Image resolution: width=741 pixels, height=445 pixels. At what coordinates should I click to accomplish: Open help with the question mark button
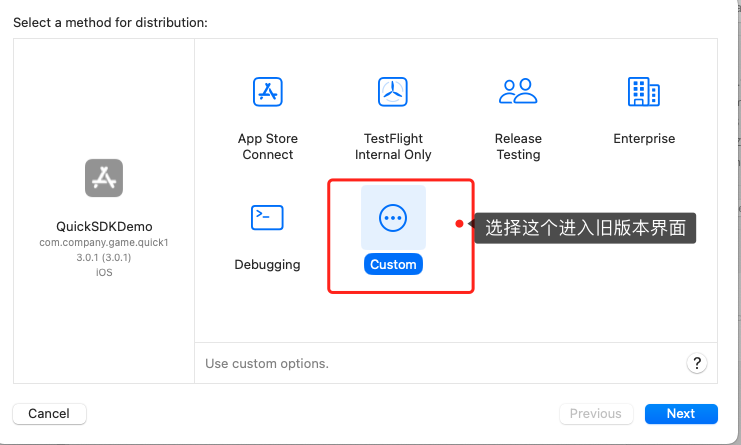coord(697,363)
